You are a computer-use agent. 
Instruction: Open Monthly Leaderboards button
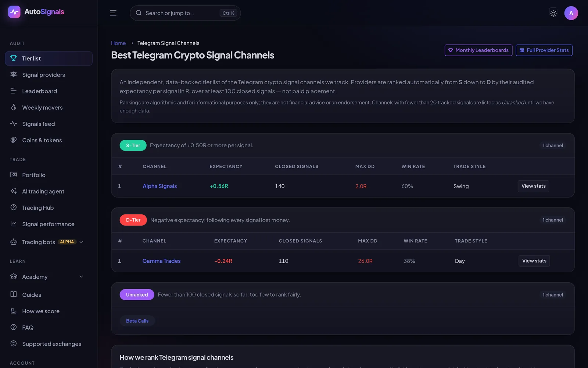478,50
